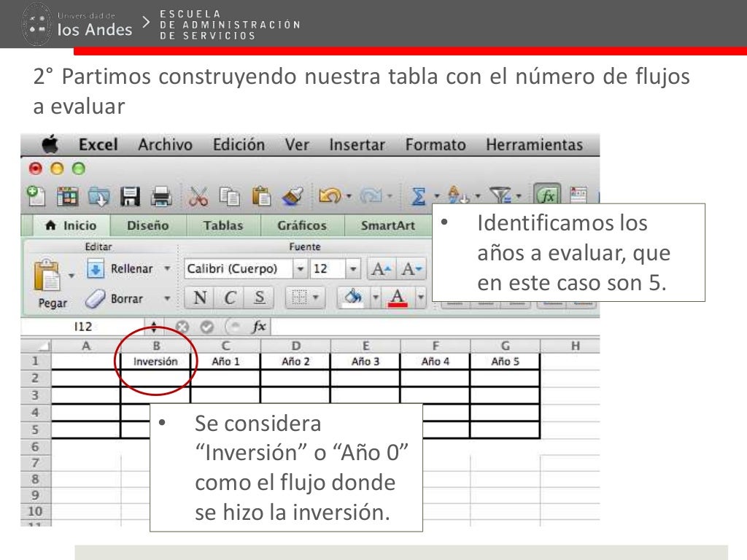Click the Sort A-Z icon
This screenshot has width=747, height=560.
tap(458, 195)
